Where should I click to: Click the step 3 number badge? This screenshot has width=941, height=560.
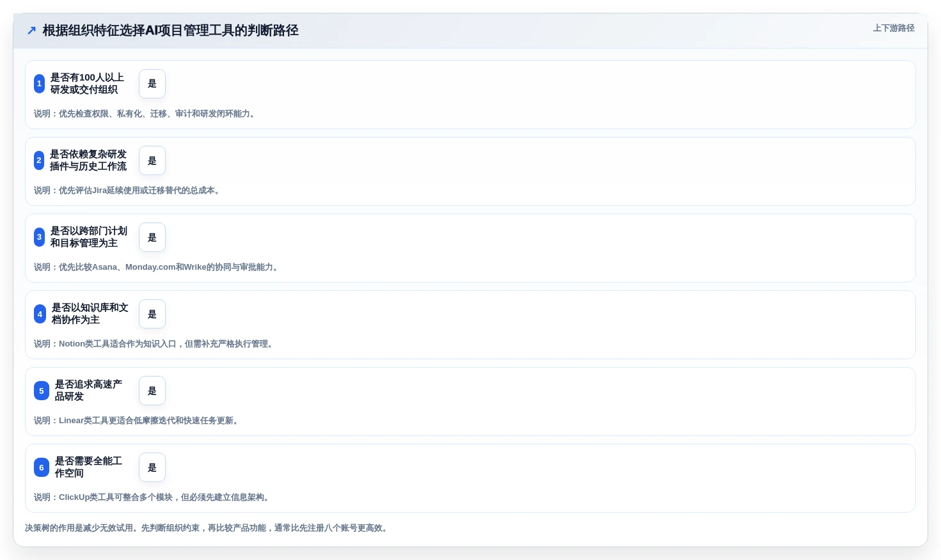point(39,237)
